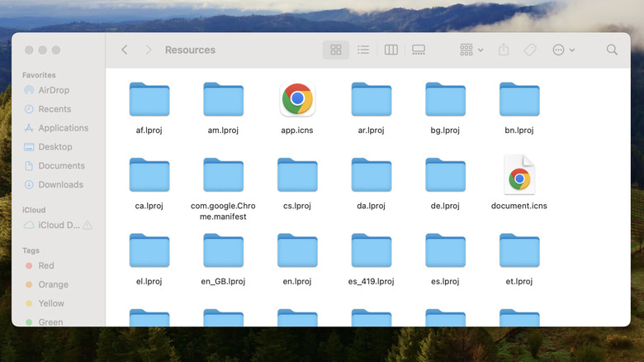
Task: Click the Tags toolbar icon
Action: 530,50
